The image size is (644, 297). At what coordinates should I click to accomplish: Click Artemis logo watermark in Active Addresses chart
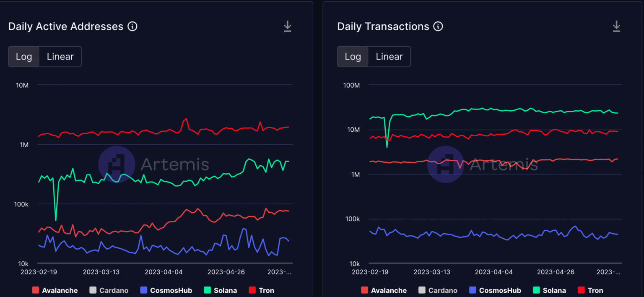pos(117,164)
